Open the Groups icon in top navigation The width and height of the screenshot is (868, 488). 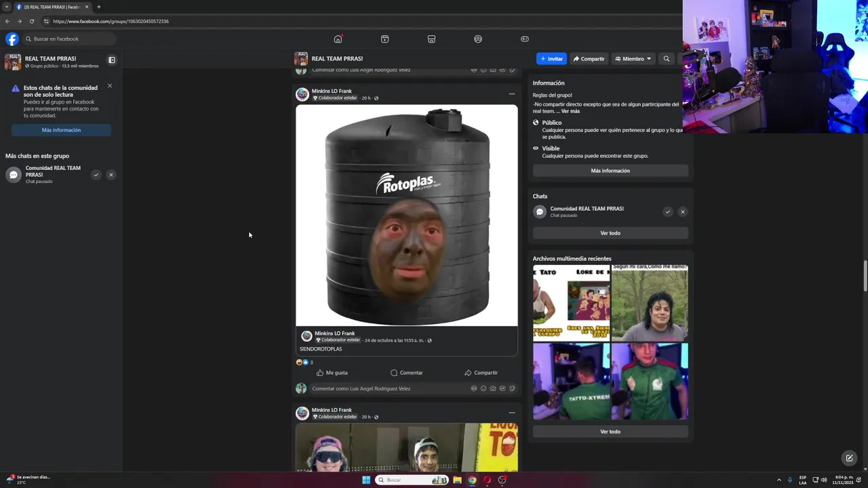(x=478, y=39)
